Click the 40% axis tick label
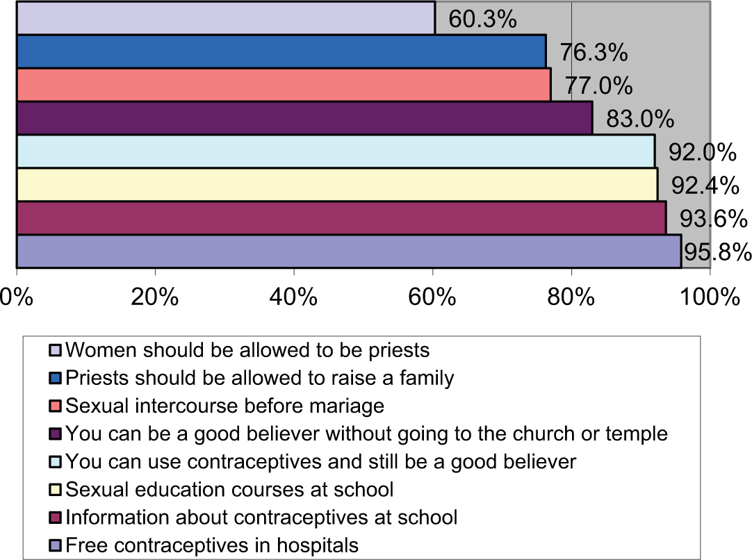The height and width of the screenshot is (560, 752). 293,297
